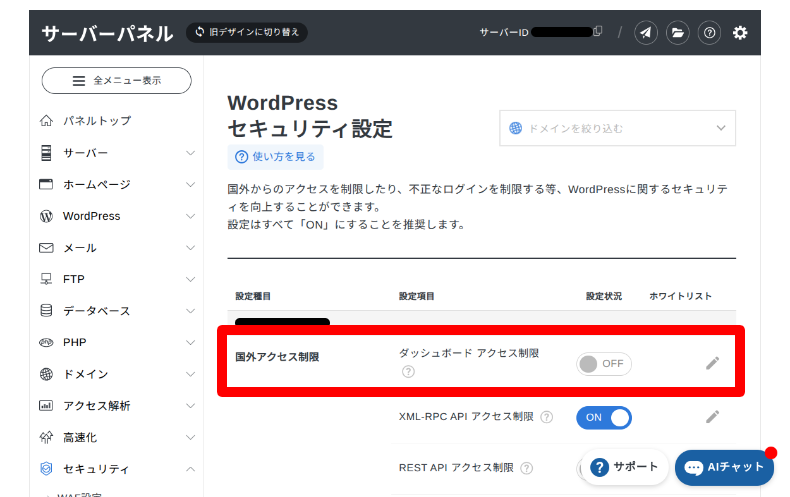Expand the サーバー menu chevron

coord(190,153)
